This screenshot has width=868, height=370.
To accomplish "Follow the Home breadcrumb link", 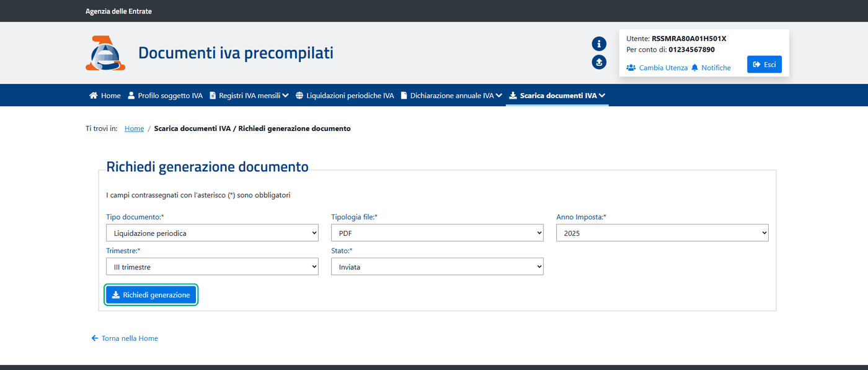I will point(134,129).
